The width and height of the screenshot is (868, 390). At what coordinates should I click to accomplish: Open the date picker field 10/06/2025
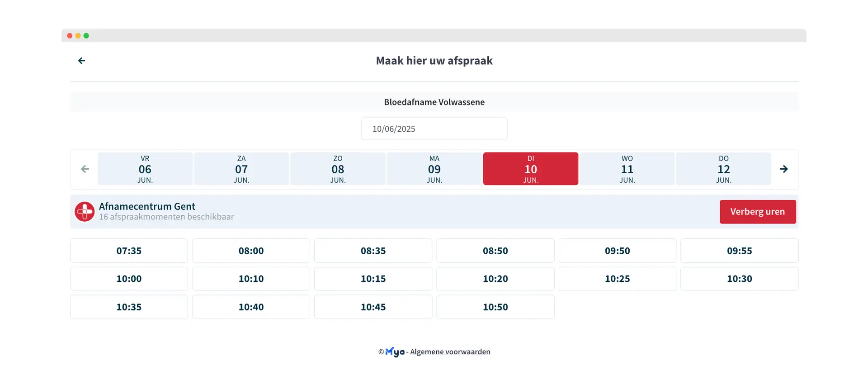(434, 129)
